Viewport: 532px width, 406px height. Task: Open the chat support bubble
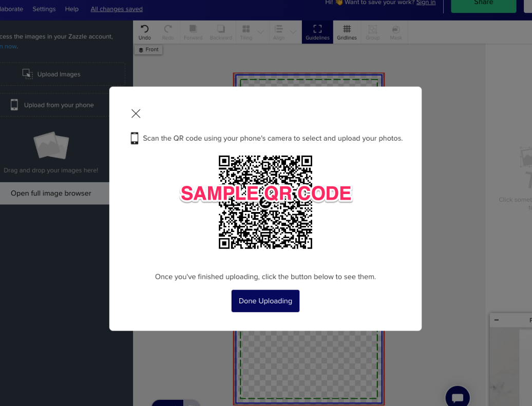pos(458,397)
